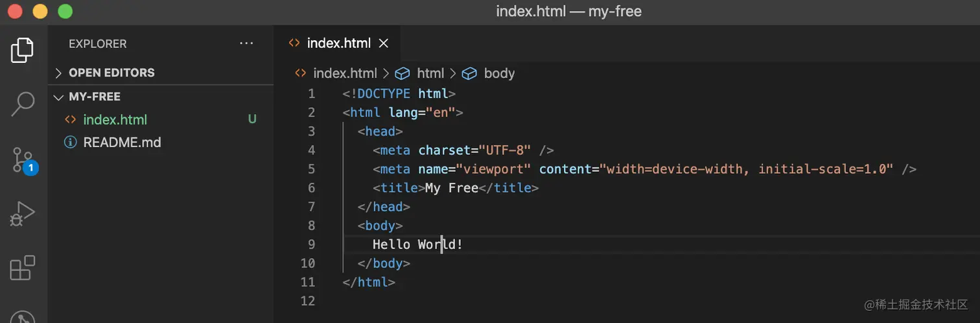Close the index.html editor tab
This screenshot has width=980, height=323.
[383, 43]
